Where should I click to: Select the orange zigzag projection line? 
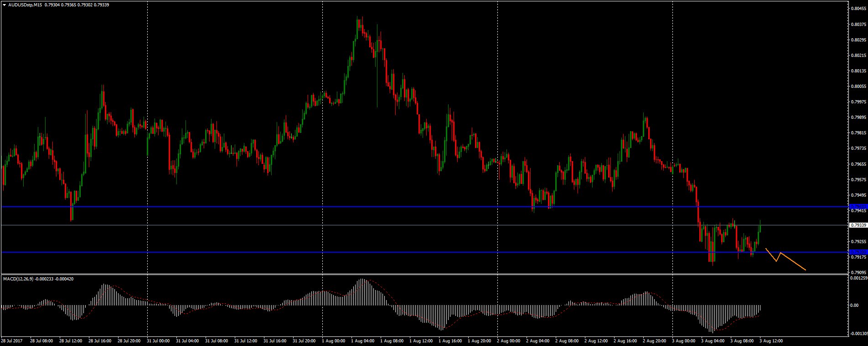click(793, 263)
